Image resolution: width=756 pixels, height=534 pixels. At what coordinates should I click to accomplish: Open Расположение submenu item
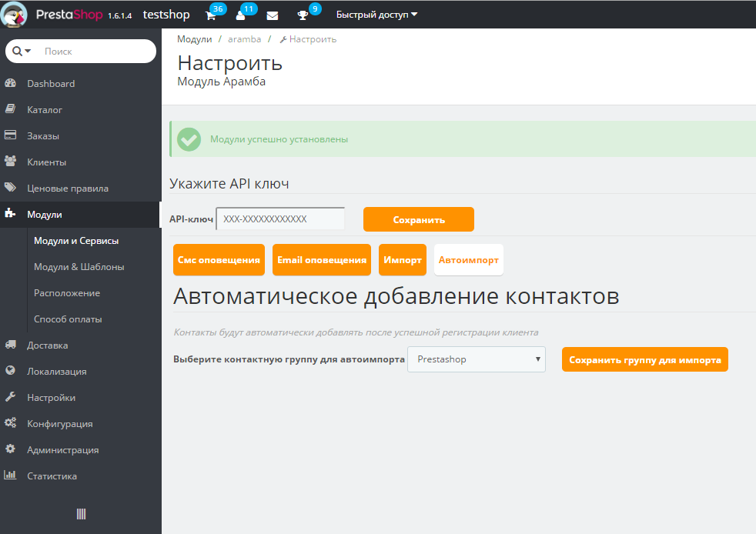pos(67,292)
